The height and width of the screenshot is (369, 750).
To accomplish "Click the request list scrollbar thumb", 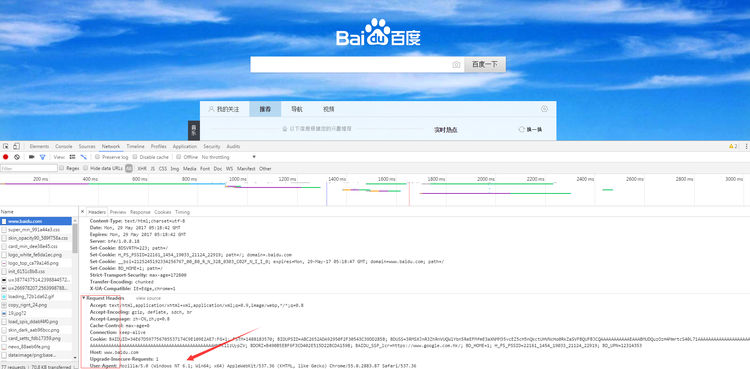I will point(75,238).
